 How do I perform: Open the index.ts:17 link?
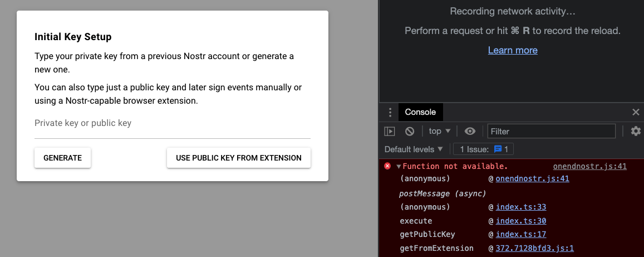(x=521, y=234)
